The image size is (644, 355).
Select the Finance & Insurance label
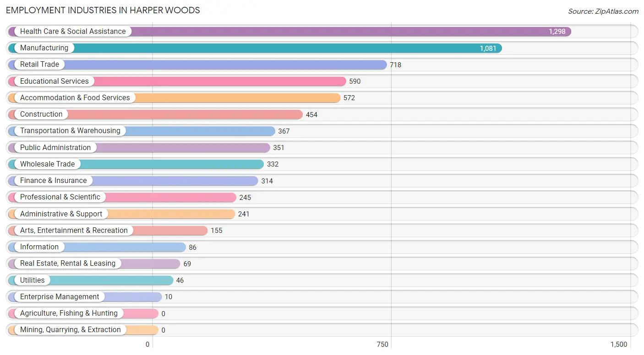coord(53,180)
